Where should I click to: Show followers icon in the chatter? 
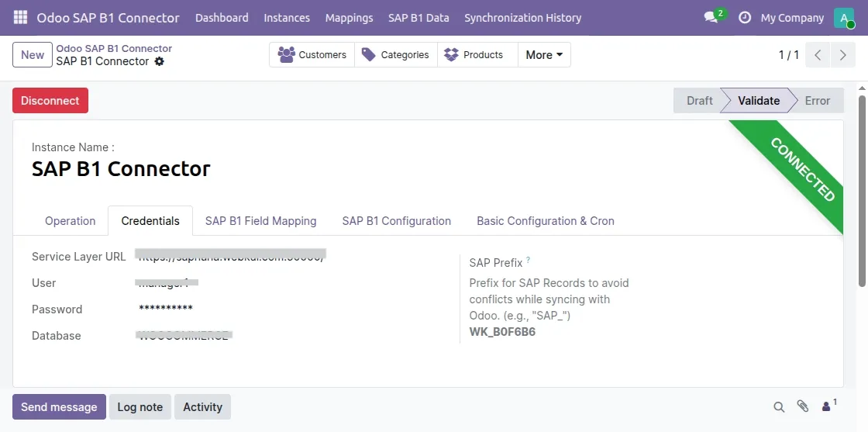pyautogui.click(x=829, y=406)
